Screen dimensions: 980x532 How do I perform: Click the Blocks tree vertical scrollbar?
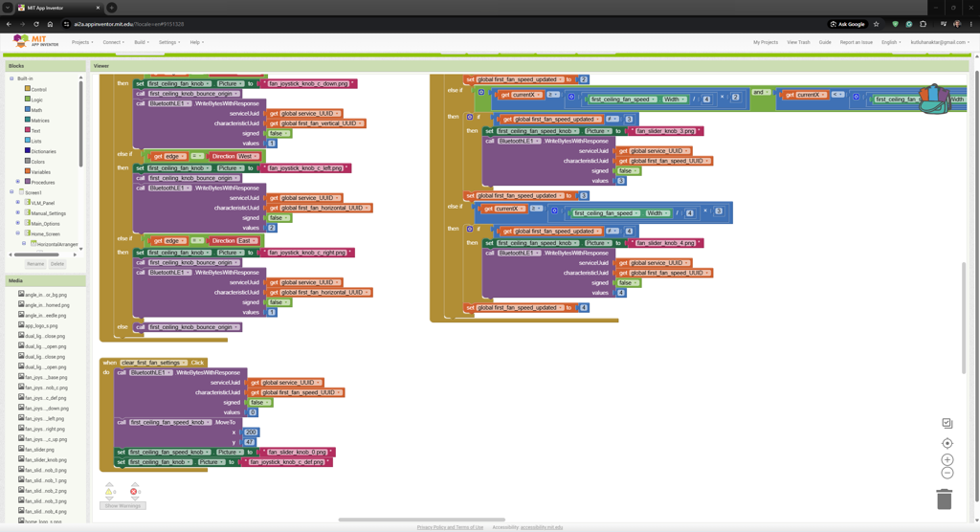(x=80, y=125)
